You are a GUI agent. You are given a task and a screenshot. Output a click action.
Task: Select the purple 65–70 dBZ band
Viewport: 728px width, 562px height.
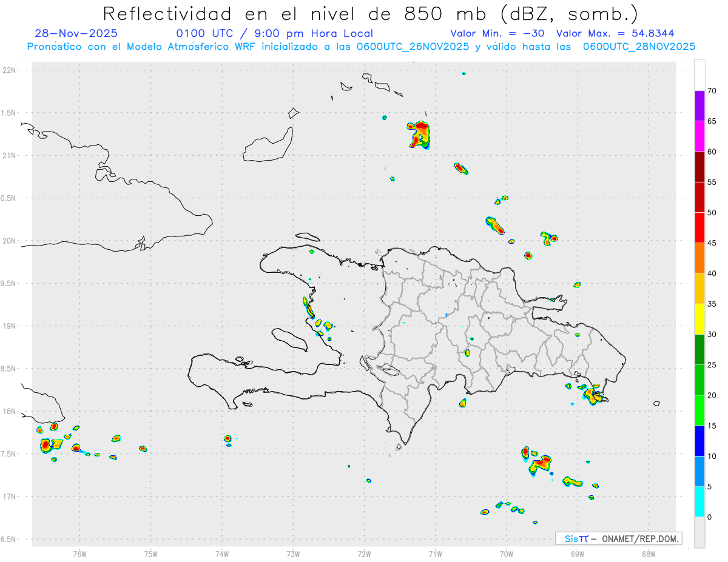coord(699,106)
